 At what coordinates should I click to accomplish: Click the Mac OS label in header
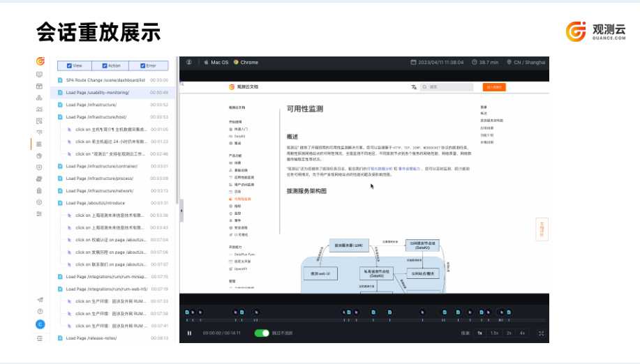[x=220, y=62]
